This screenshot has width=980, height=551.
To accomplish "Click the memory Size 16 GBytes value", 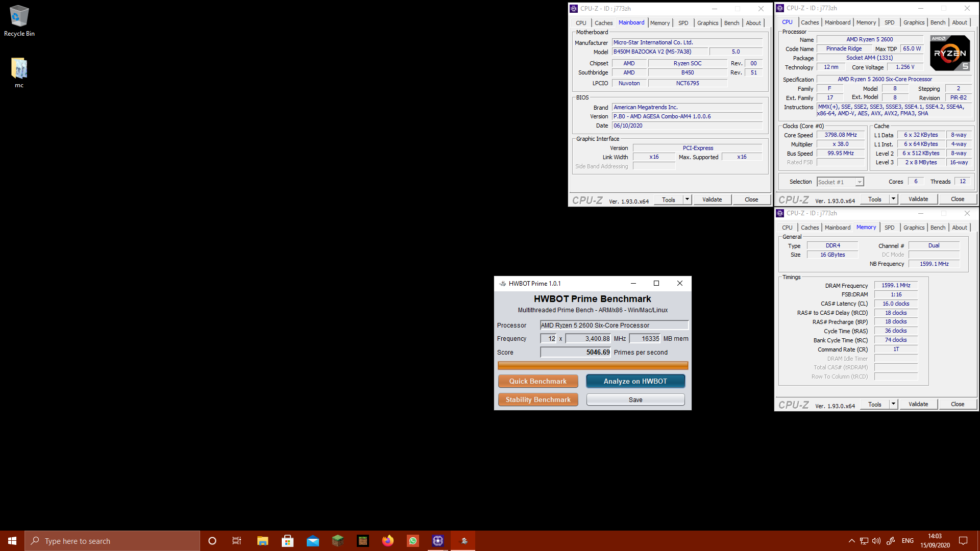I will [832, 255].
